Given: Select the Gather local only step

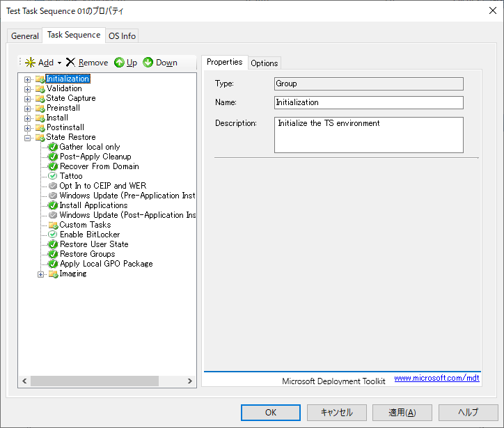Looking at the screenshot, I should [x=90, y=147].
